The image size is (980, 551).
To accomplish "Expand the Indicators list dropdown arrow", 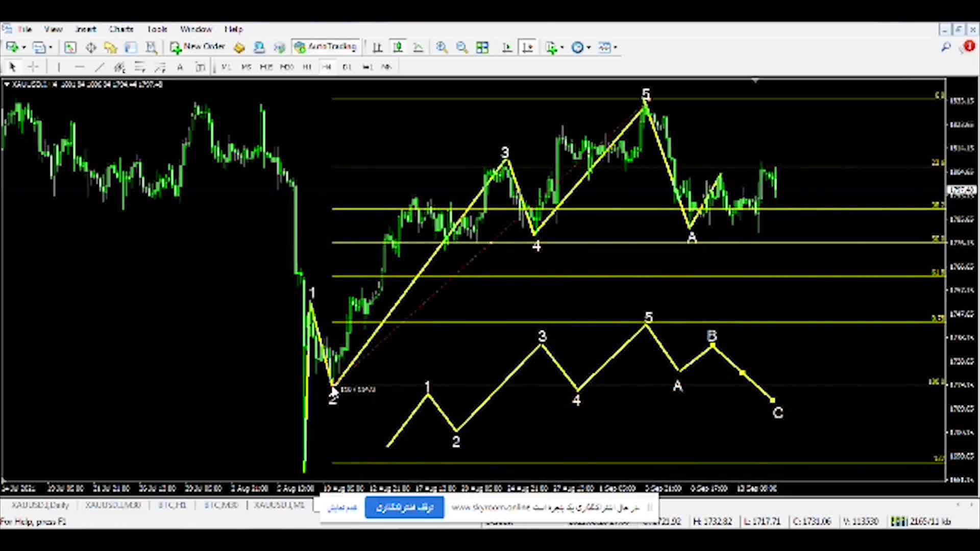I will [x=562, y=47].
